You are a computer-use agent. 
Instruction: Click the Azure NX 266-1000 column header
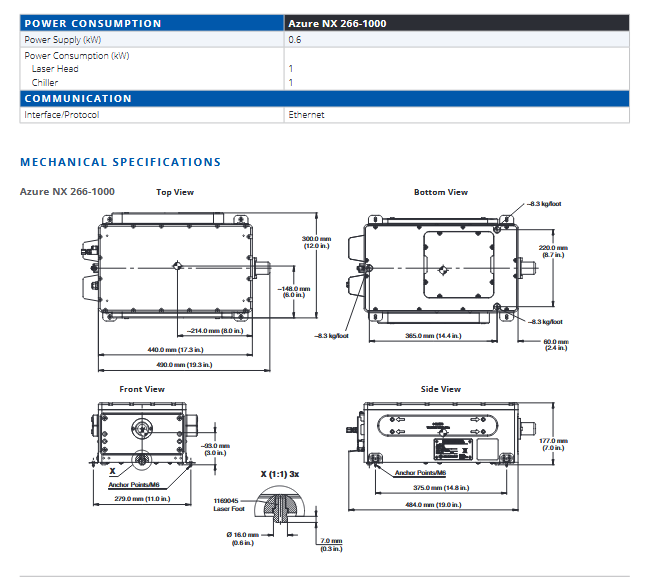(457, 23)
